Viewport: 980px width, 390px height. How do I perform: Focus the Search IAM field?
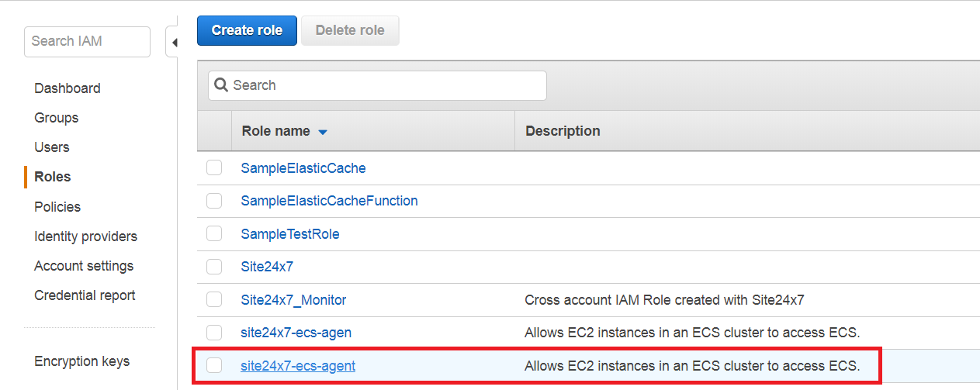[x=87, y=41]
